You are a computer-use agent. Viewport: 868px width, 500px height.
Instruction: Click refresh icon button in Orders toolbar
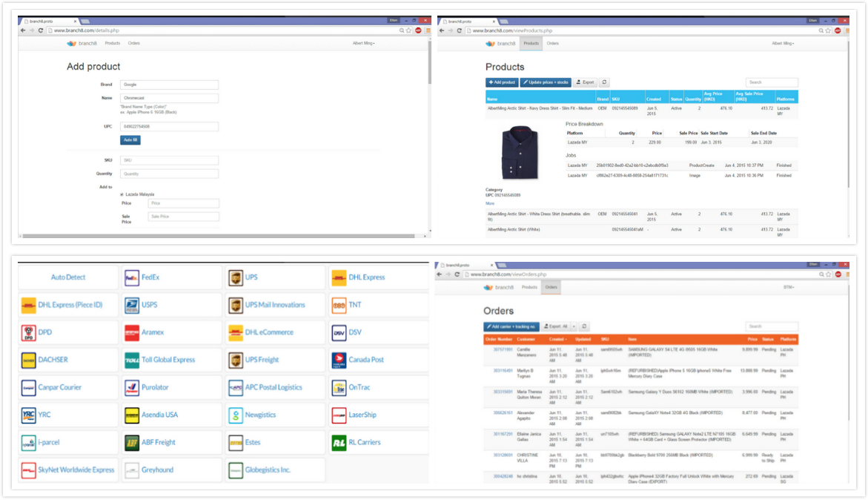point(584,326)
